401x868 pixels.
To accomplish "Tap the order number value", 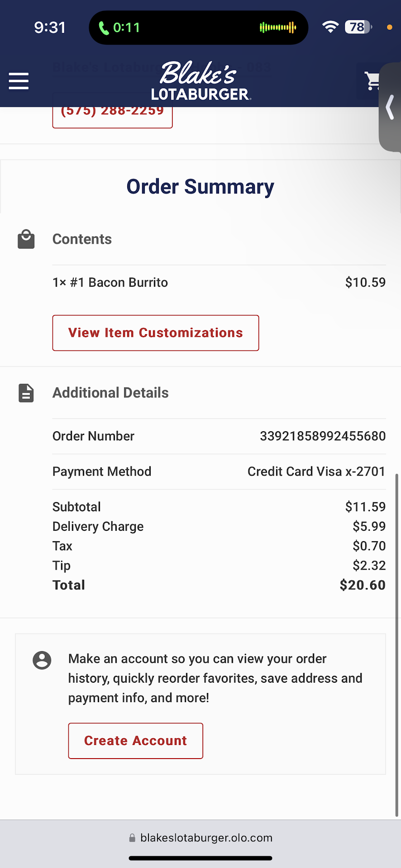I will [322, 436].
